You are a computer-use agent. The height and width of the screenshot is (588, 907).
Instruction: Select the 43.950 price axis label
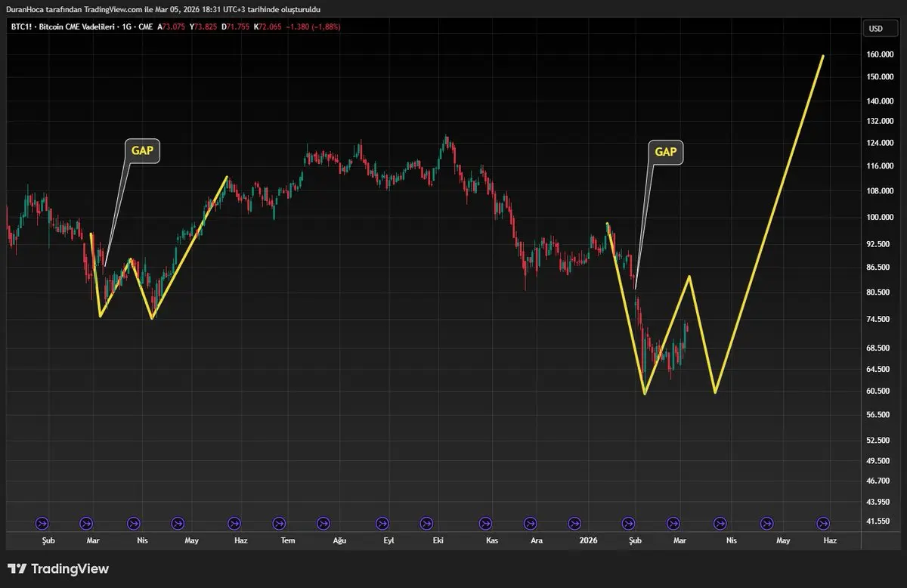877,502
